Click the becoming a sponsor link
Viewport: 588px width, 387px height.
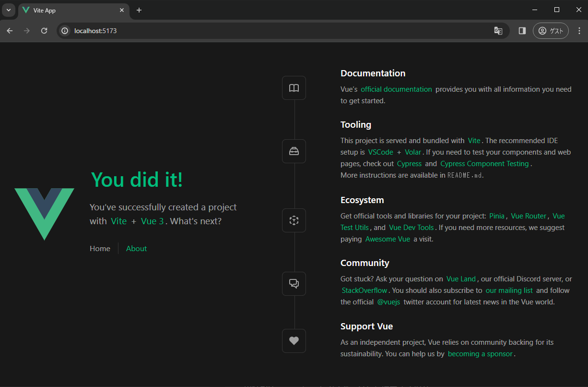(480, 353)
